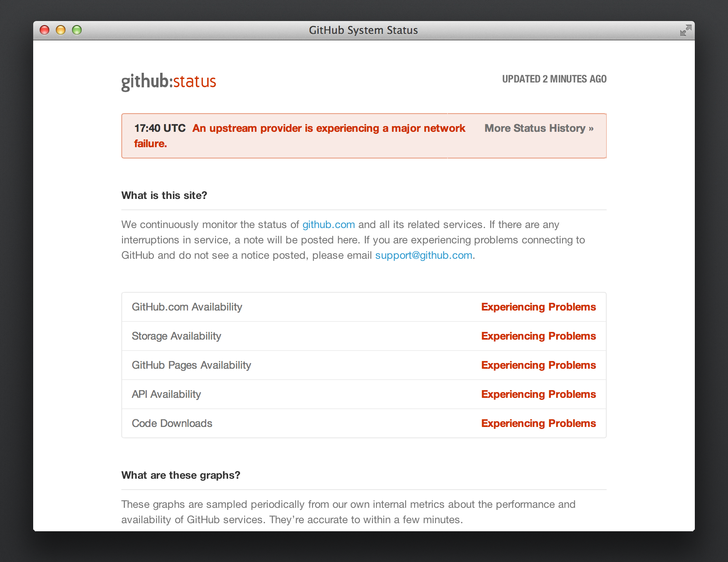
Task: Minimize the window with the yellow button
Action: pos(61,30)
